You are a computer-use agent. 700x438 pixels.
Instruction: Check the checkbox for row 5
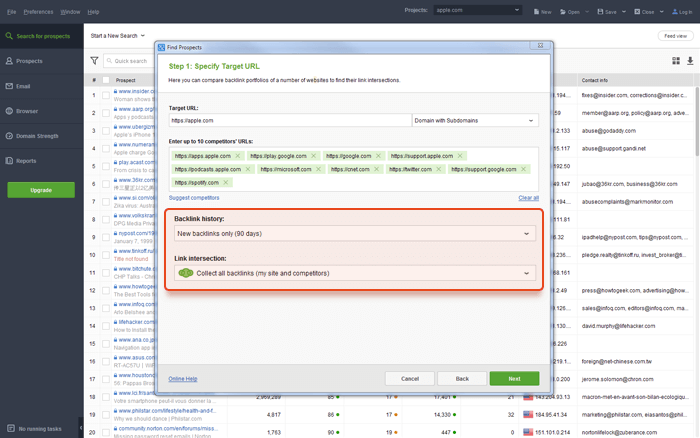(106, 166)
